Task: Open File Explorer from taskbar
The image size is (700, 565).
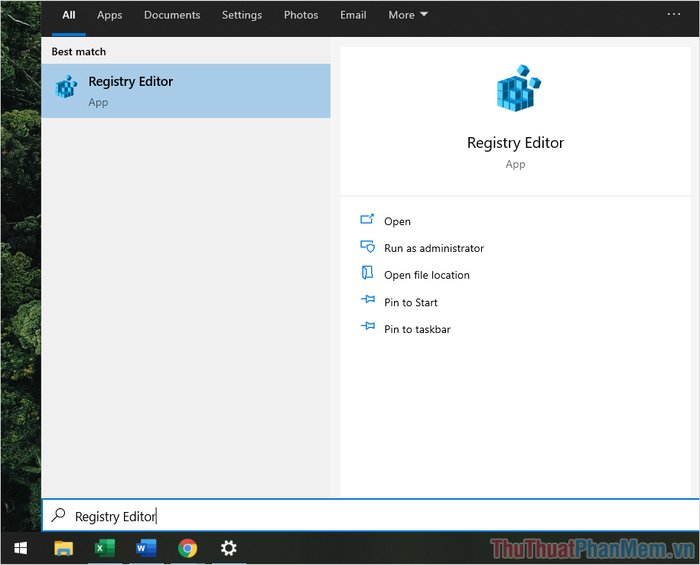Action: 63,548
